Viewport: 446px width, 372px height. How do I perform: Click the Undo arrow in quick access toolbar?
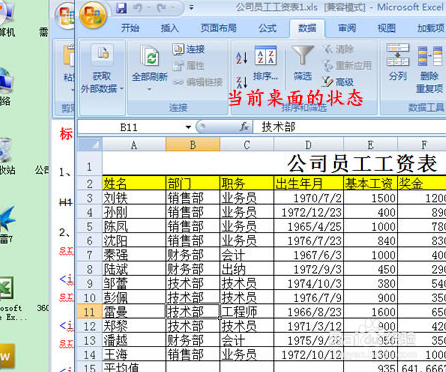137,8
